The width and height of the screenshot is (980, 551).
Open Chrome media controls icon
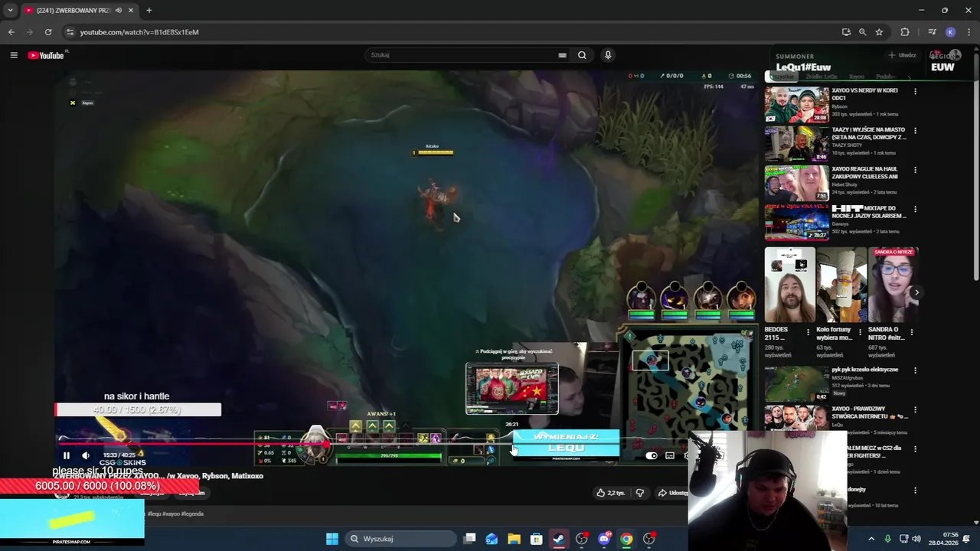(x=932, y=32)
